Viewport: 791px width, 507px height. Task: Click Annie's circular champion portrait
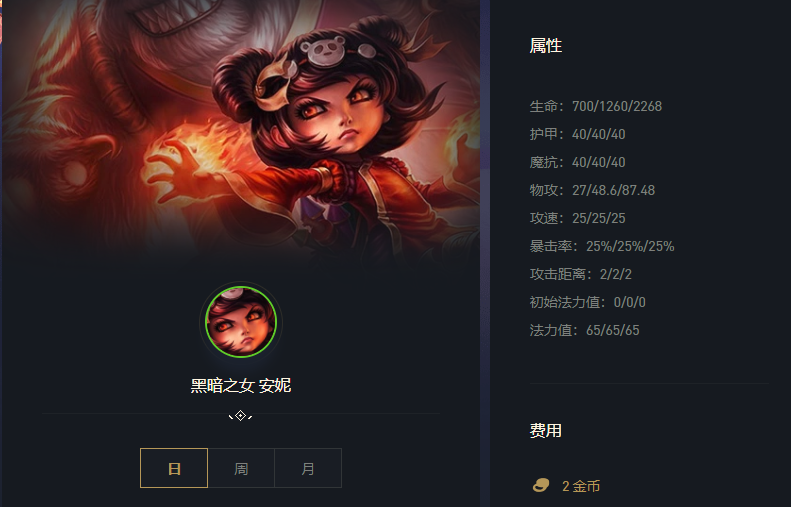tap(241, 322)
